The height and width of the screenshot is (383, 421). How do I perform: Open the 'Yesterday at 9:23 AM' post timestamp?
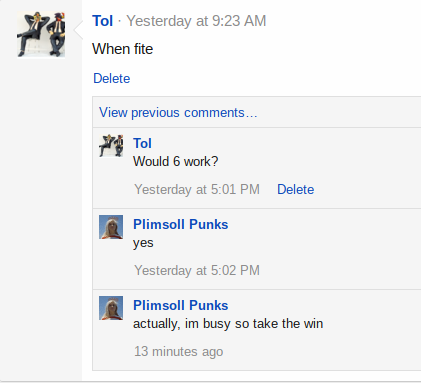196,21
